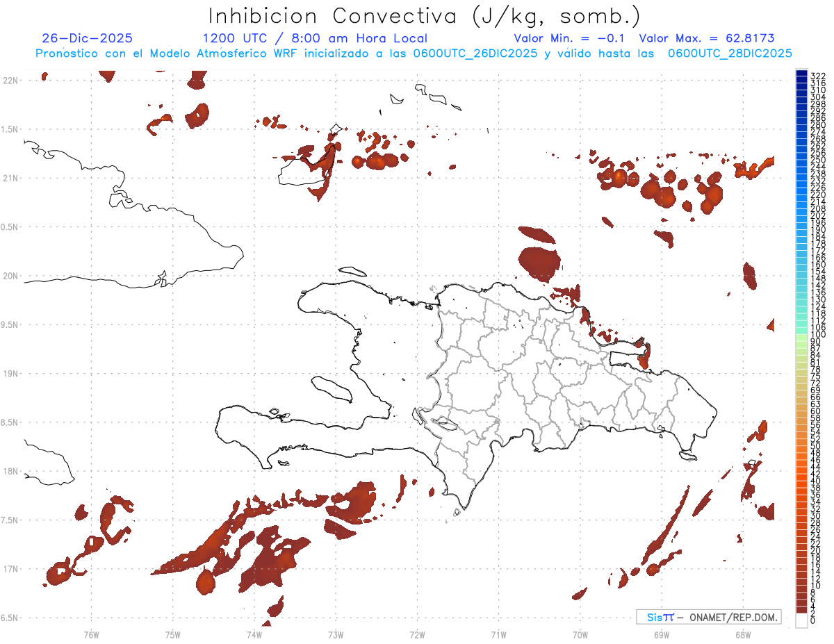Click the white zero-value colorbar swatch
The image size is (834, 644).
pos(802,620)
